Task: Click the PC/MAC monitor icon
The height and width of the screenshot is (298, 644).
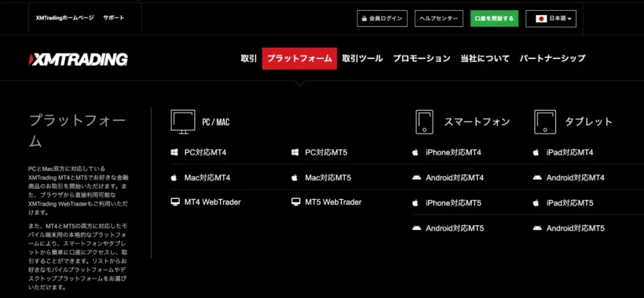Action: click(183, 122)
